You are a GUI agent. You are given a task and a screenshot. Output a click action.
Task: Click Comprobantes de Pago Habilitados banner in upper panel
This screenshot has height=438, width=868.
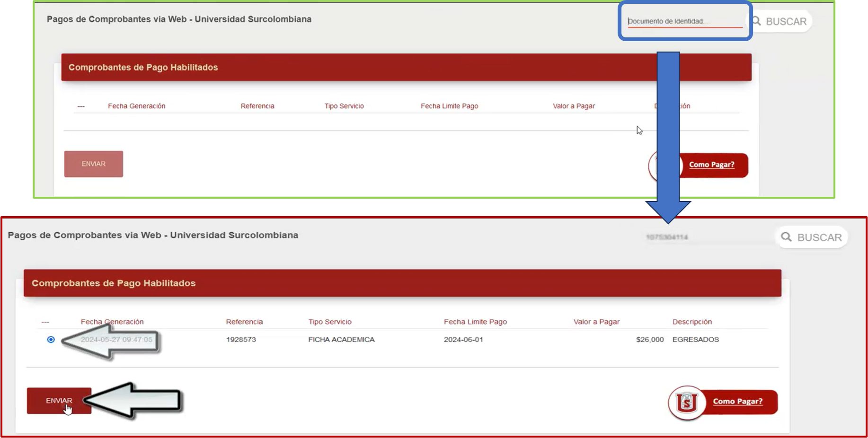406,67
